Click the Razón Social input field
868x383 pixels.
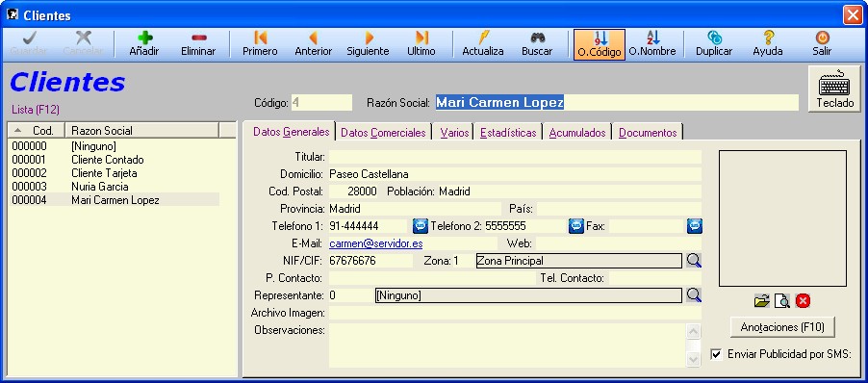coord(617,102)
